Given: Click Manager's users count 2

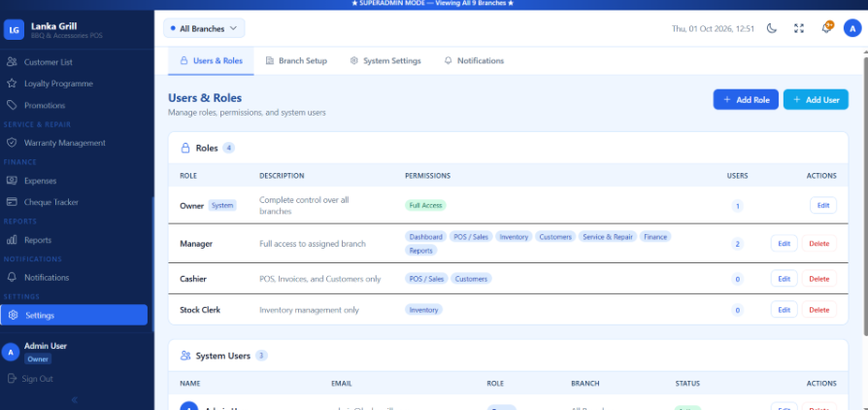Looking at the screenshot, I should (x=737, y=244).
